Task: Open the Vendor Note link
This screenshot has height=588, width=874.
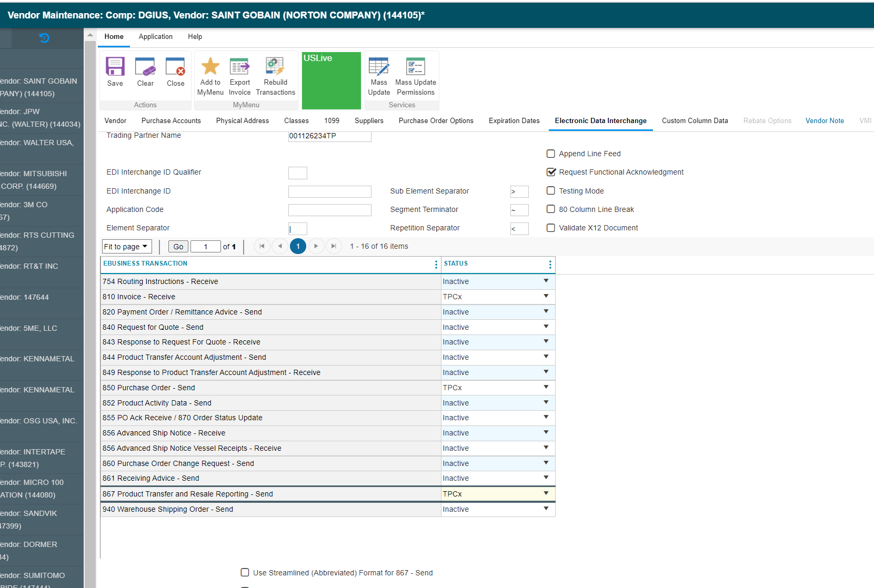Action: pyautogui.click(x=824, y=121)
